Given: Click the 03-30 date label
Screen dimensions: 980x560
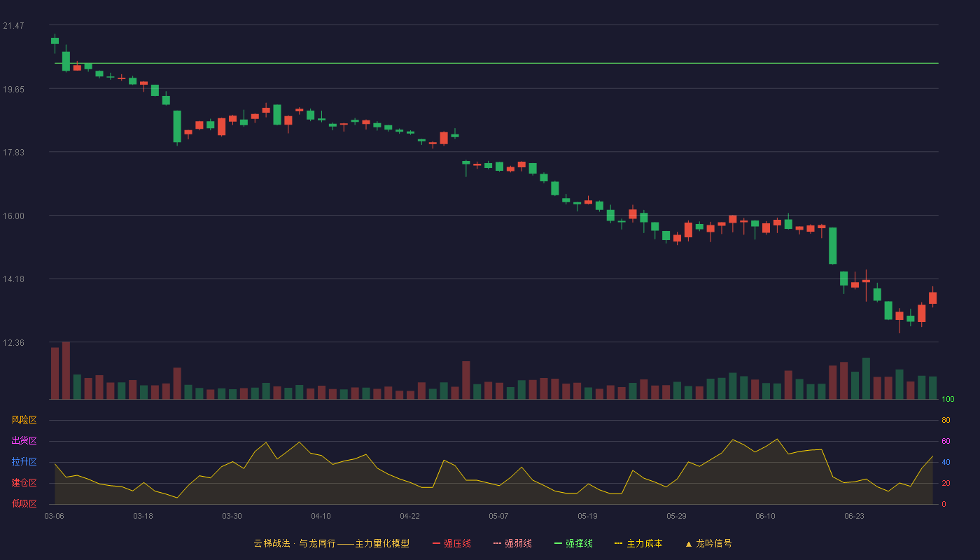Looking at the screenshot, I should pos(232,516).
